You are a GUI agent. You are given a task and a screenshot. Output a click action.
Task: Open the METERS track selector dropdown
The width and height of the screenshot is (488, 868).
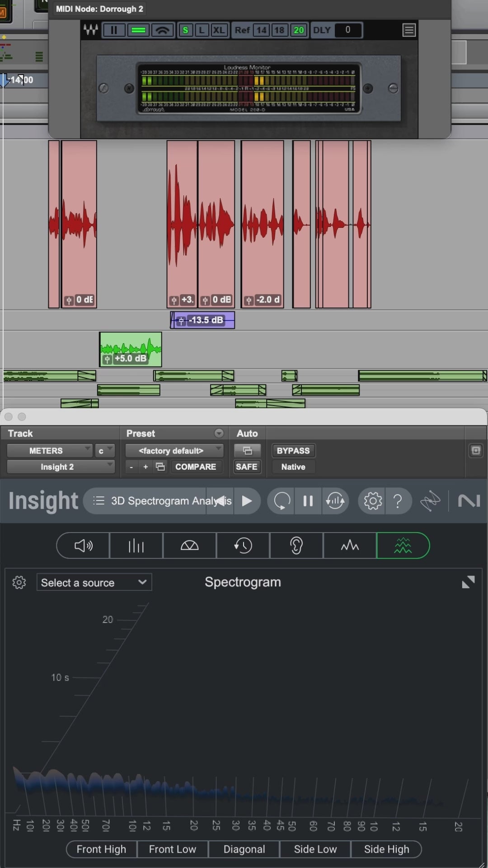click(x=49, y=451)
